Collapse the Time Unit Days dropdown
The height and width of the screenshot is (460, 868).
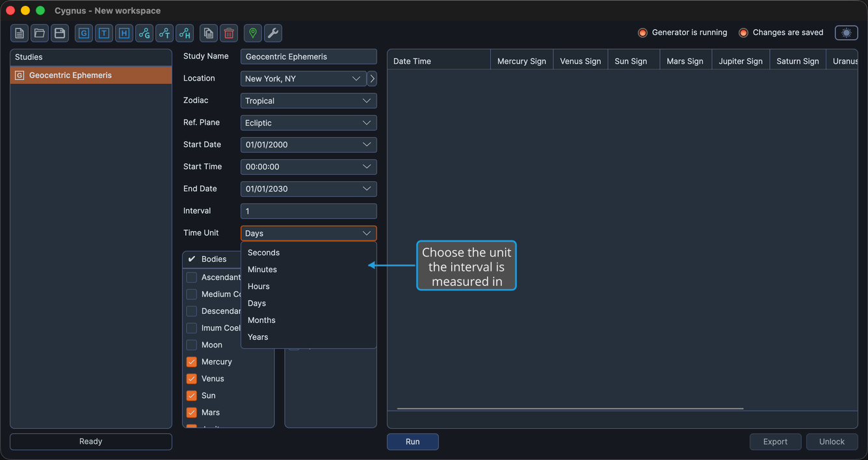tap(308, 233)
